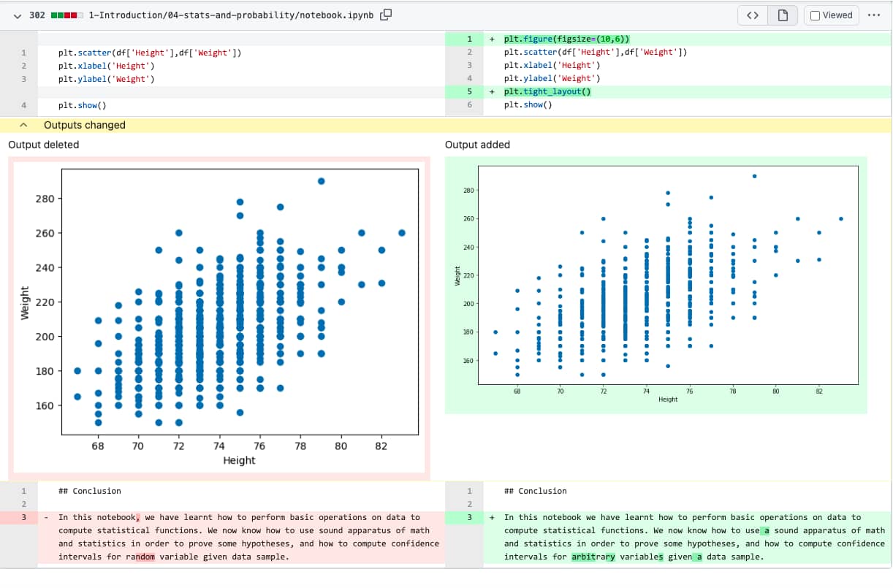
Task: Copy the notebook file path
Action: click(385, 14)
